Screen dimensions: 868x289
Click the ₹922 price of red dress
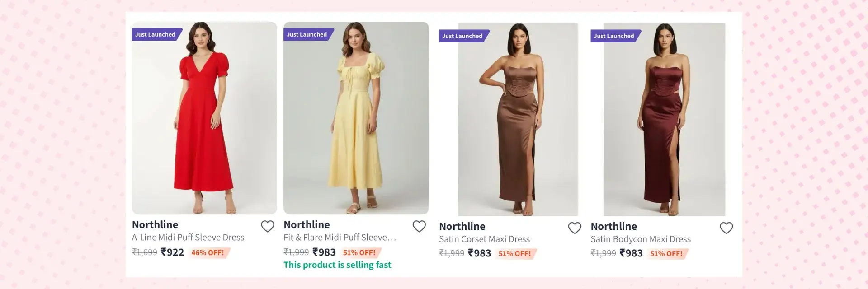172,252
